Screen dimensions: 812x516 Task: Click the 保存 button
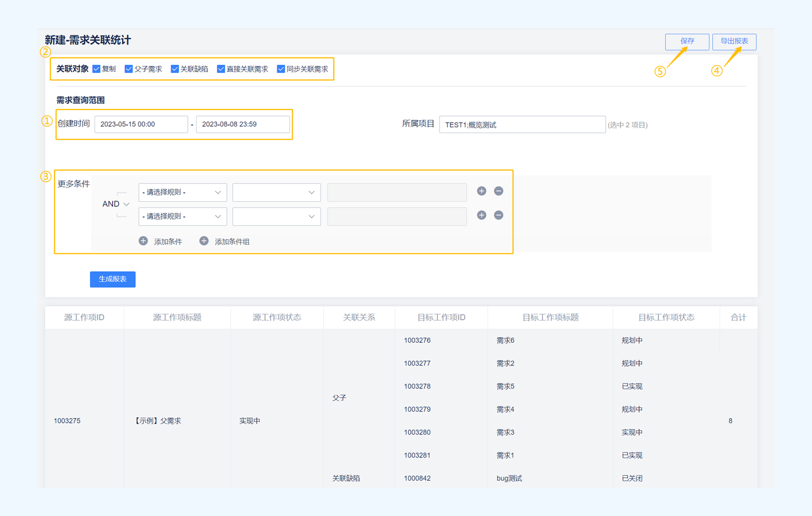687,41
